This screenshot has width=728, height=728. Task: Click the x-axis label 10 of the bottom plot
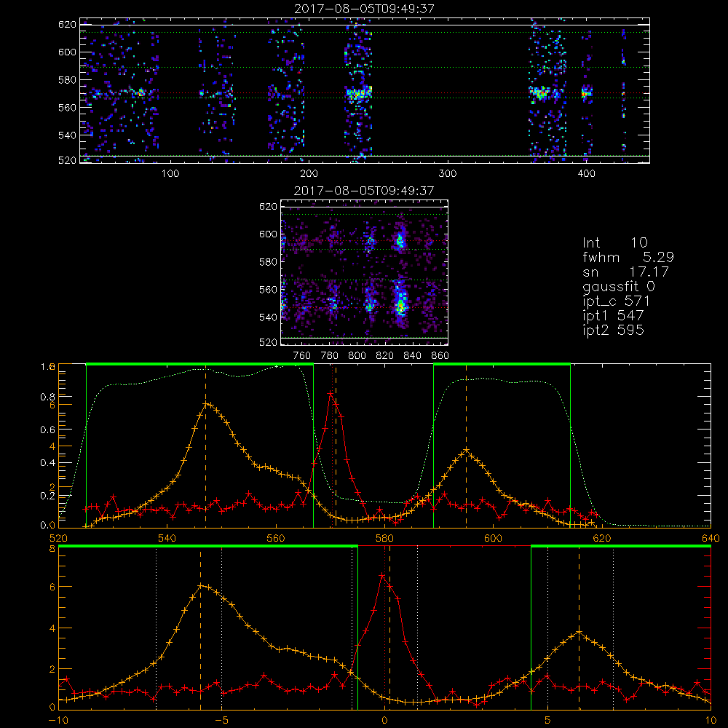tap(711, 721)
